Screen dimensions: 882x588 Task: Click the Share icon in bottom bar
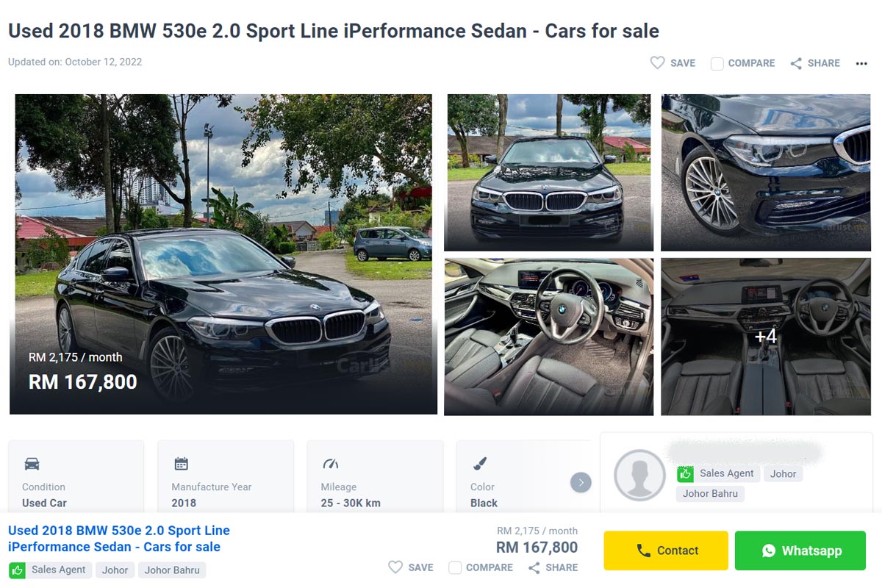pyautogui.click(x=534, y=567)
